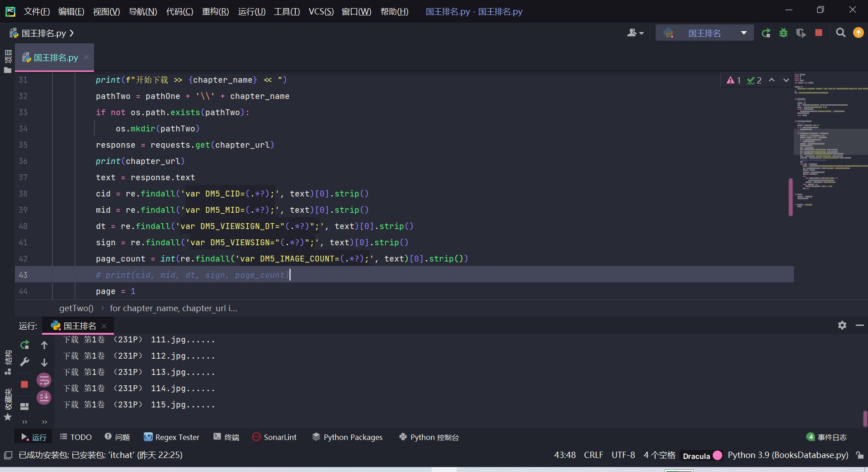The width and height of the screenshot is (868, 472).
Task: Click the wrench settings icon in Run panel
Action: coord(25,362)
